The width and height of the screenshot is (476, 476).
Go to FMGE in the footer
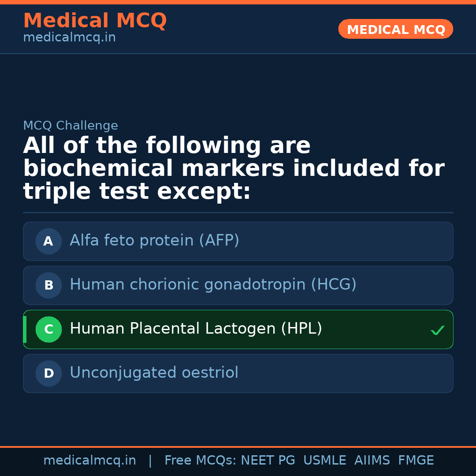pos(416,461)
